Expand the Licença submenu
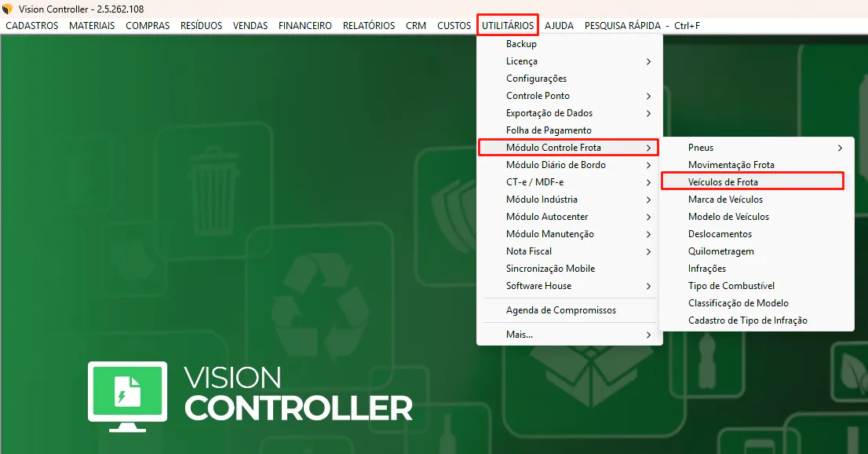Viewport: 868px width, 454px height. coord(570,61)
